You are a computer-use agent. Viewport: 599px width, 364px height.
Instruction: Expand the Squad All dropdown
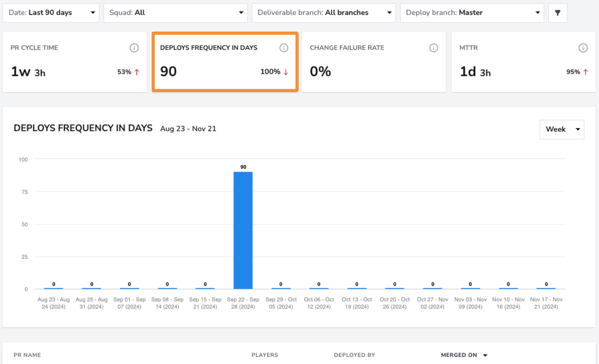(x=175, y=13)
